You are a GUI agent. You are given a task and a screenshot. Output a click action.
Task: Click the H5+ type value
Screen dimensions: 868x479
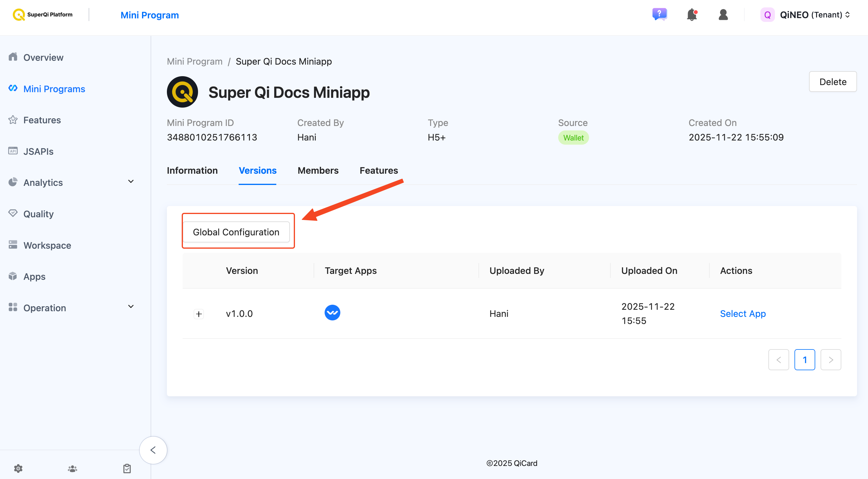coord(436,137)
